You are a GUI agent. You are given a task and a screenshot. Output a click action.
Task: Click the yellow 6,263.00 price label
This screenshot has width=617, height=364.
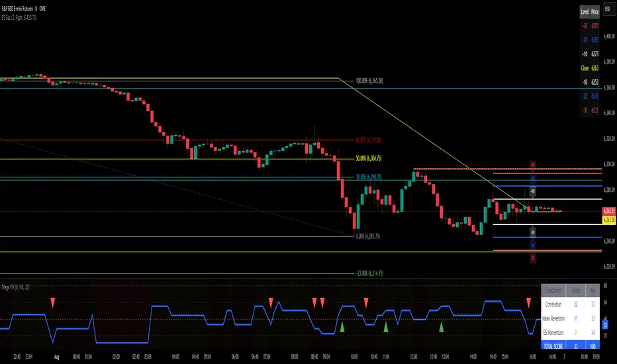pos(609,220)
